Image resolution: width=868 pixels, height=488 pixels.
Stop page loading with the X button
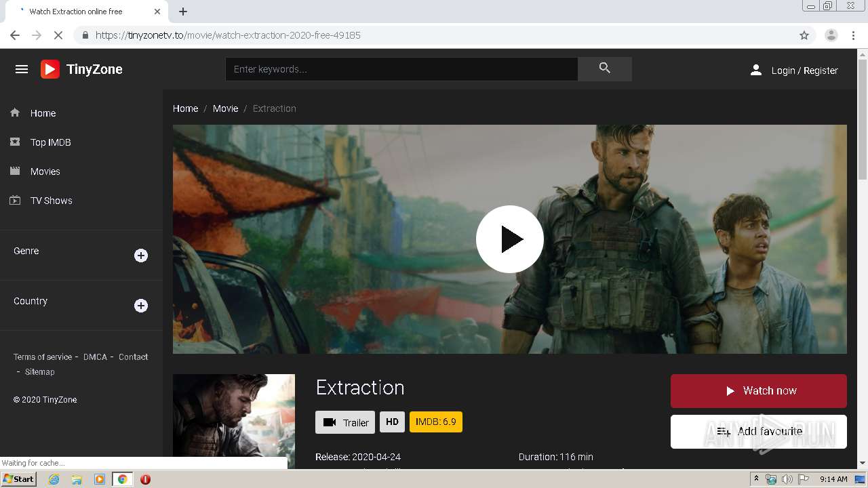(x=58, y=35)
